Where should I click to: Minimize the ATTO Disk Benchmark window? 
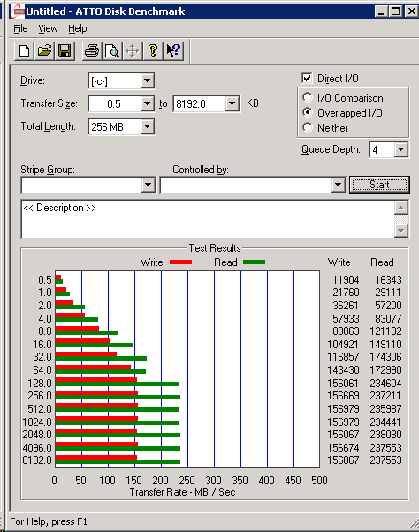pyautogui.click(x=381, y=11)
